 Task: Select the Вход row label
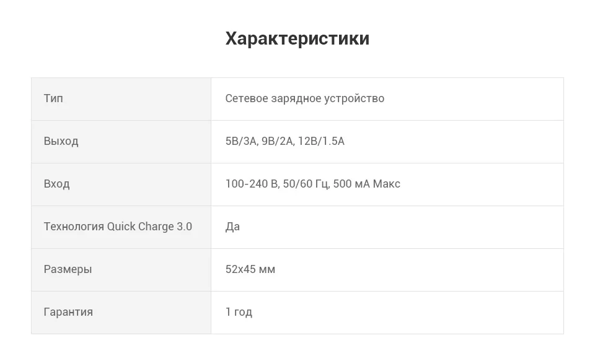click(x=56, y=184)
